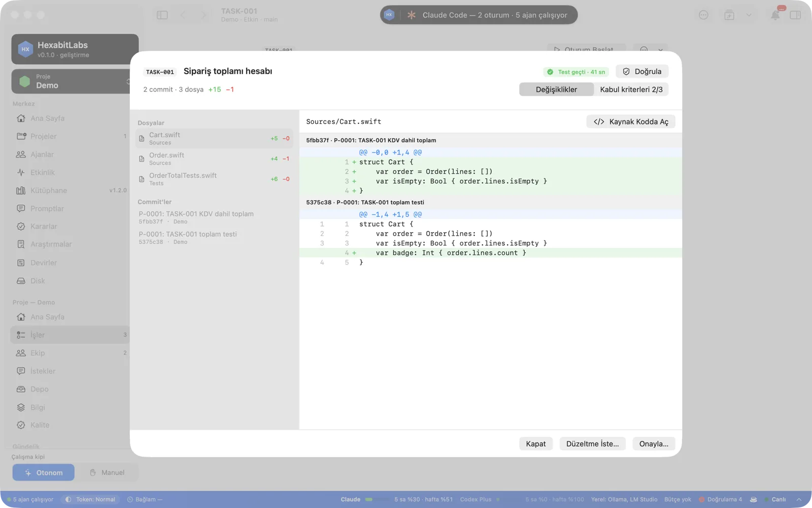Select Cart.swift in the file list

coord(214,138)
